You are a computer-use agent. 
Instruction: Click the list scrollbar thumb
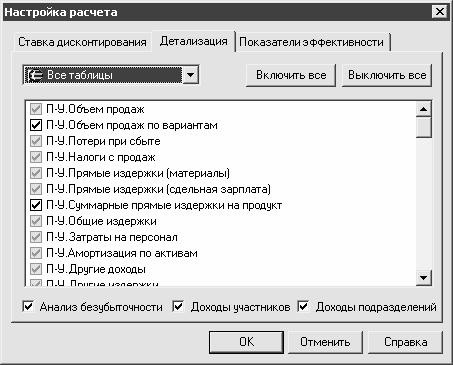(424, 127)
